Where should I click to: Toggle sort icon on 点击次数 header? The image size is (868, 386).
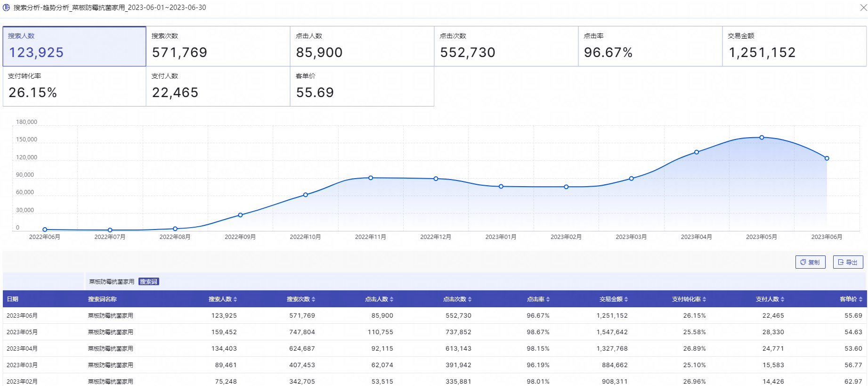click(x=470, y=299)
